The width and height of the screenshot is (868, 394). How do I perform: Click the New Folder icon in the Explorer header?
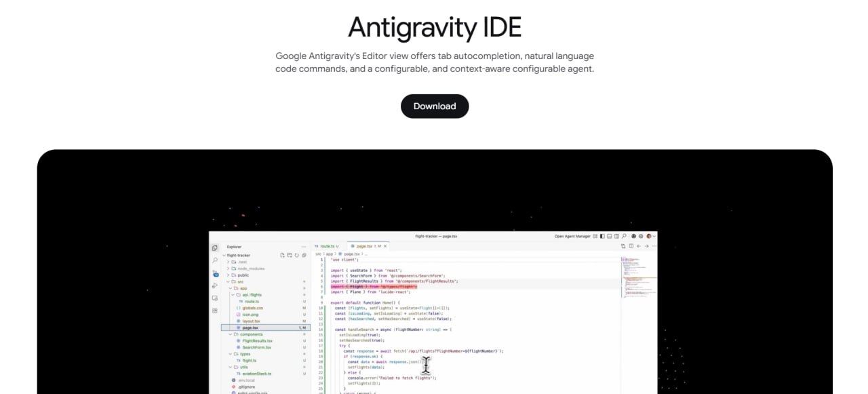(290, 255)
